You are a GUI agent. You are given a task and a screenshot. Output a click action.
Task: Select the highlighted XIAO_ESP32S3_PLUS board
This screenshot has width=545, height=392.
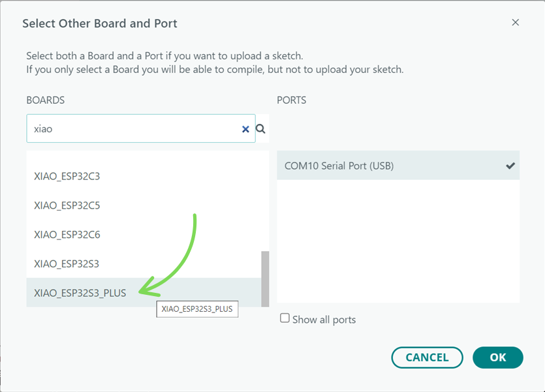[x=80, y=293]
